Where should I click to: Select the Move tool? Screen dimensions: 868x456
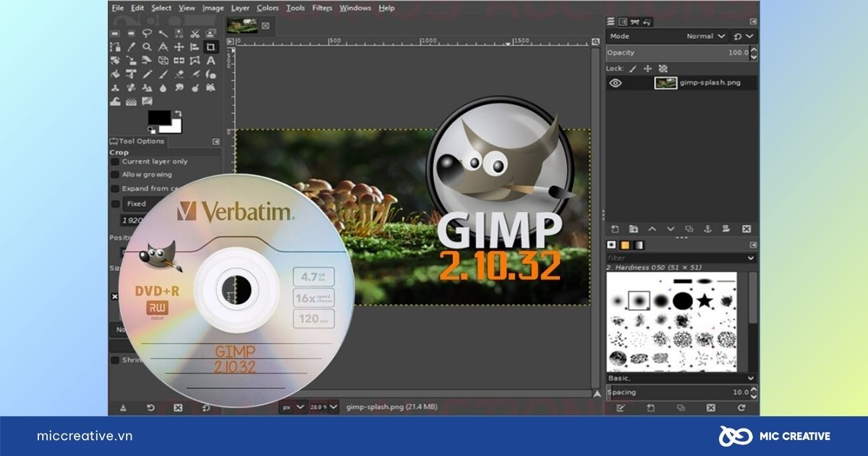179,47
